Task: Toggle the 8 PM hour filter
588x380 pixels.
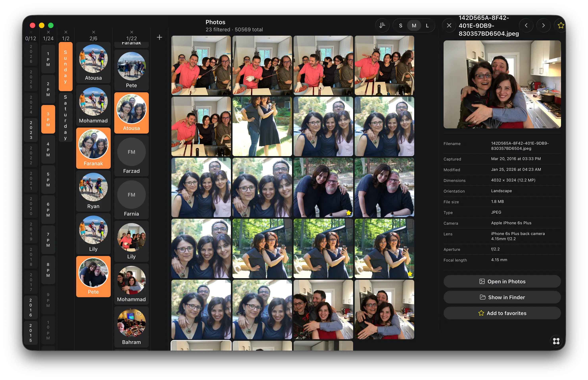Action: [x=48, y=270]
